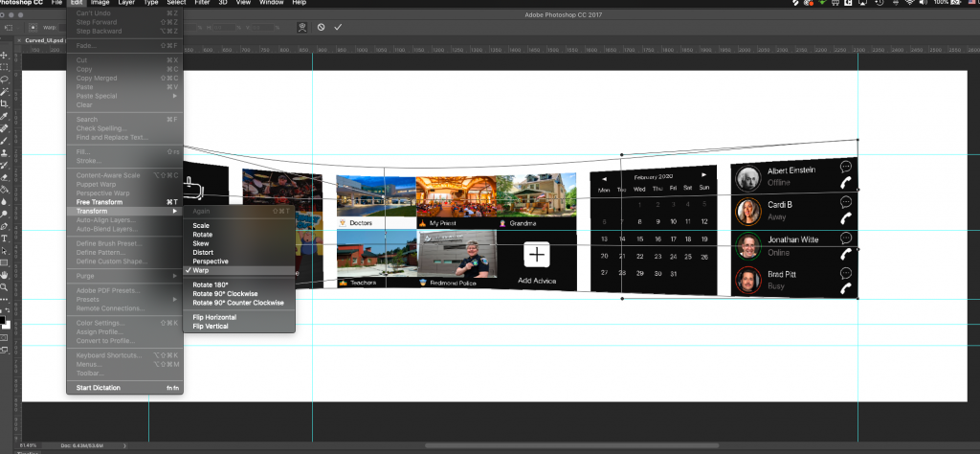Click the horizontal scrollbar below the canvas
Viewport: 980px width, 454px height.
click(572, 446)
